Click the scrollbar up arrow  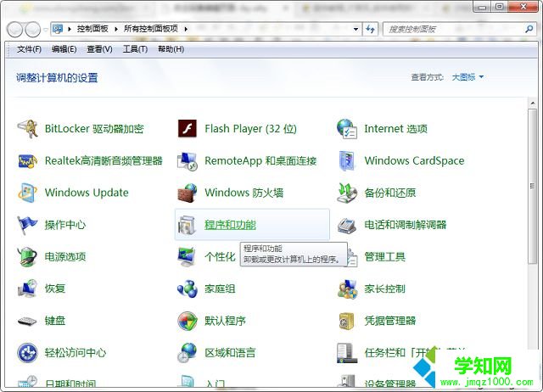[533, 103]
